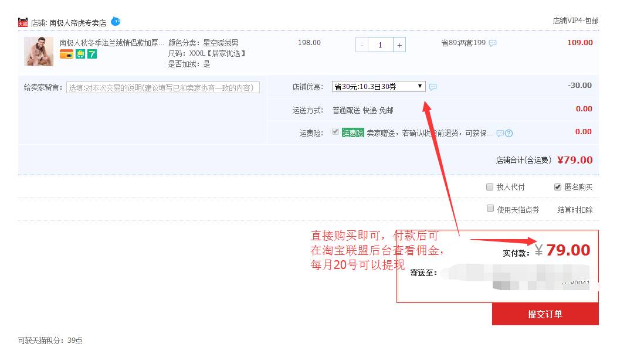Enable the 找人代付 checkbox
The width and height of the screenshot is (644, 344).
click(490, 187)
